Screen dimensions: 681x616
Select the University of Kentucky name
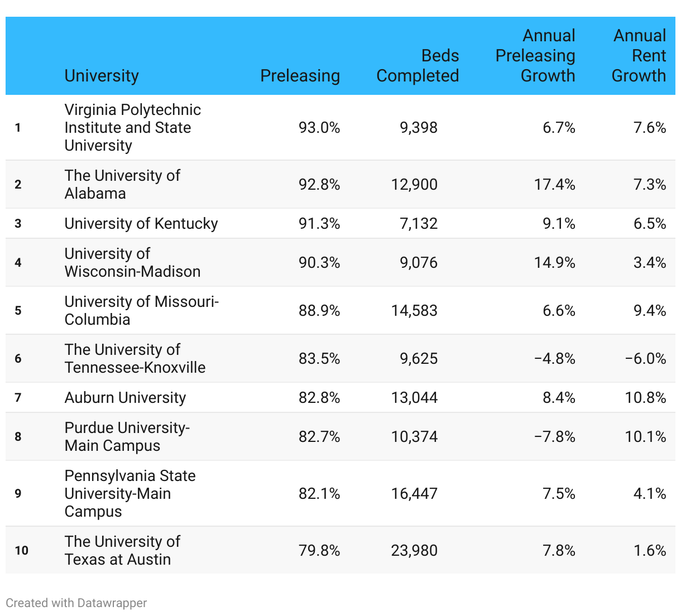pyautogui.click(x=141, y=224)
